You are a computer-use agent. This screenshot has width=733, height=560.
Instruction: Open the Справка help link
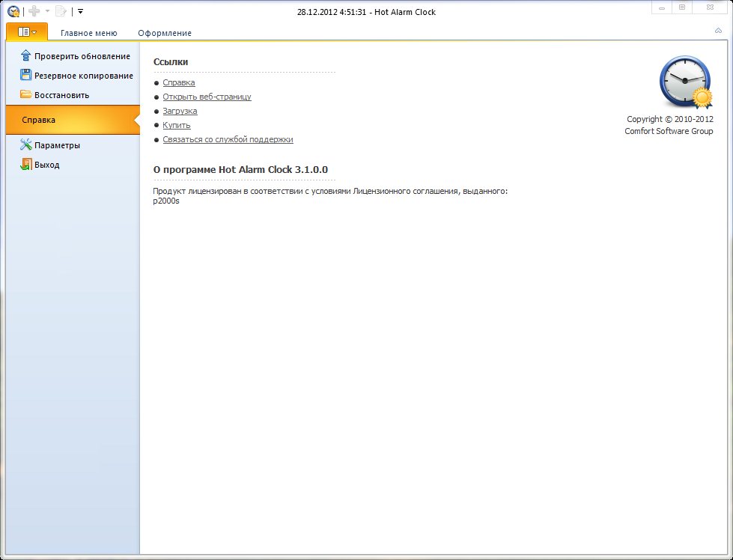point(179,83)
